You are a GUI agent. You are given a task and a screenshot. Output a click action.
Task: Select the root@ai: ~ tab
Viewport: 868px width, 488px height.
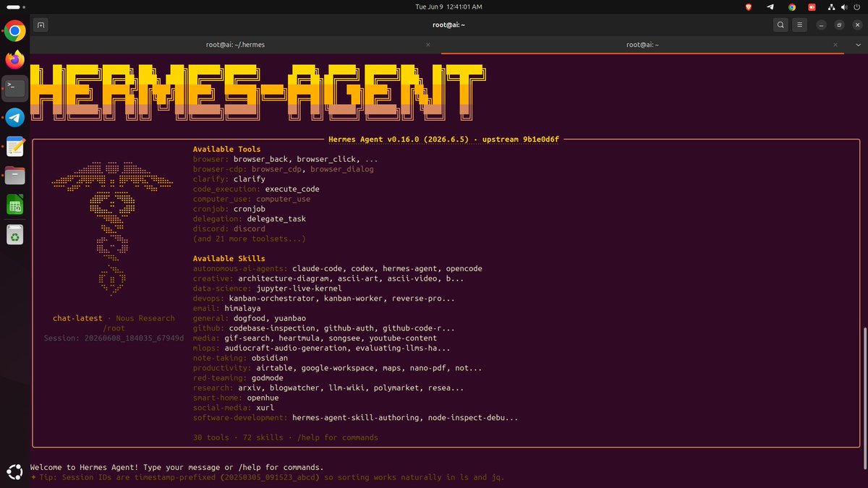pos(642,45)
